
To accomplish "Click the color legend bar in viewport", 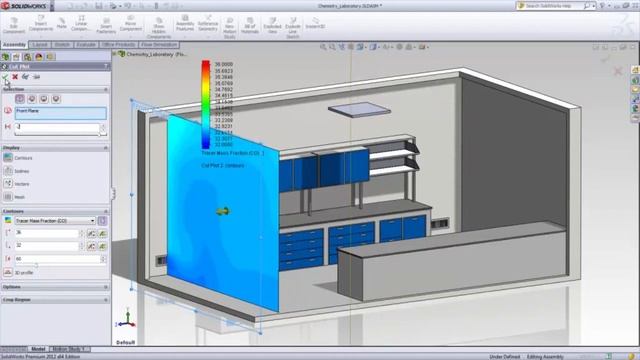I will [x=206, y=104].
